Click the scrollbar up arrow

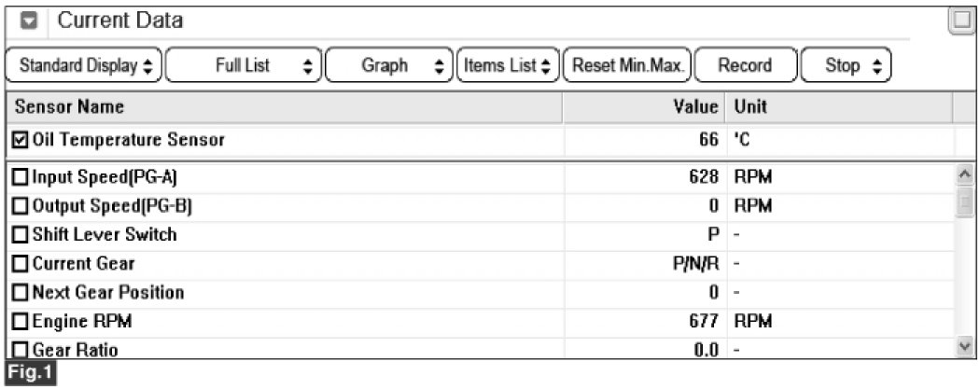point(966,174)
